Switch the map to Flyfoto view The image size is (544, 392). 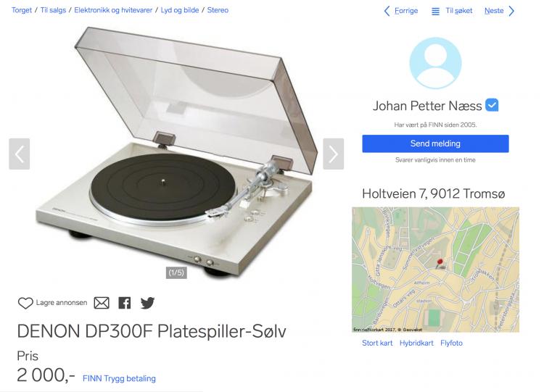451,343
